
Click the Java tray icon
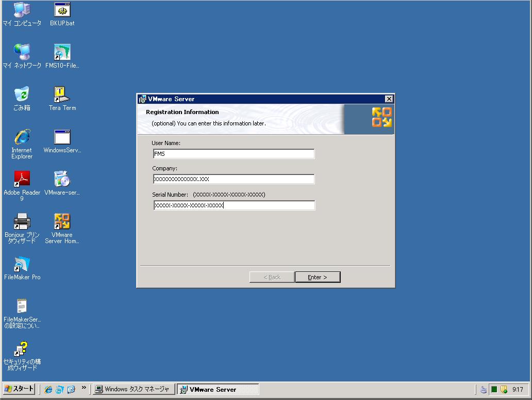[484, 390]
